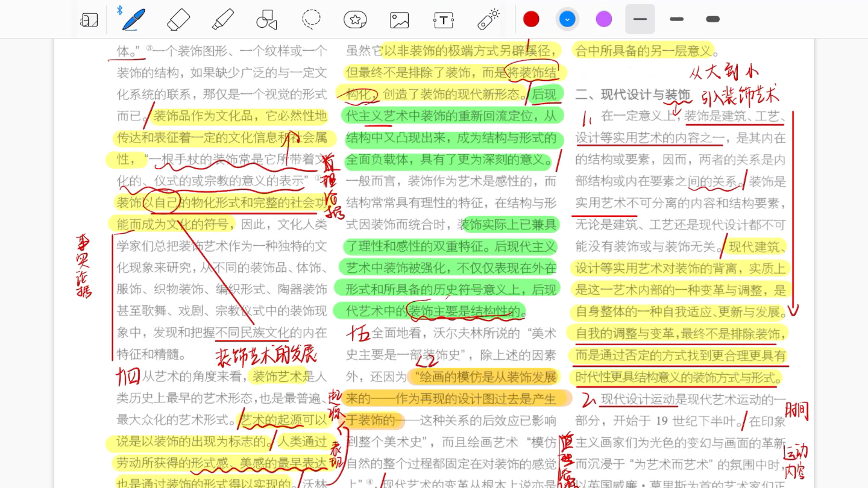868x488 pixels.
Task: Choose the red pen color
Action: [531, 19]
